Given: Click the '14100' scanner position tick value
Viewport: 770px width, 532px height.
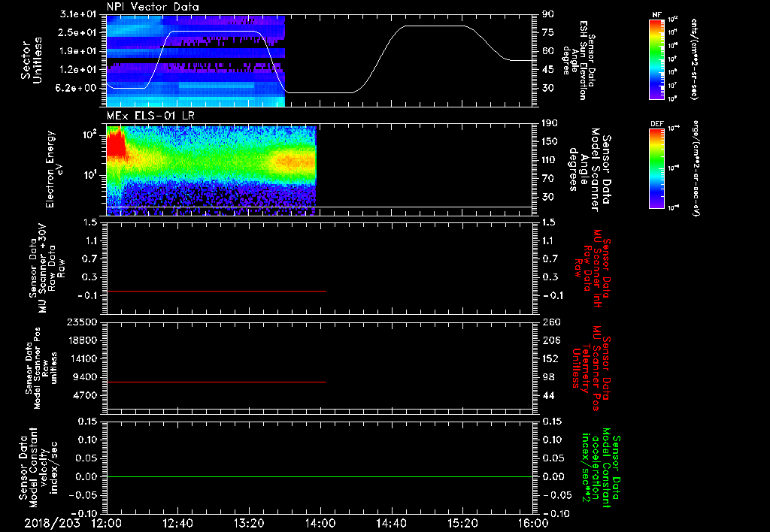Looking at the screenshot, I should 82,358.
